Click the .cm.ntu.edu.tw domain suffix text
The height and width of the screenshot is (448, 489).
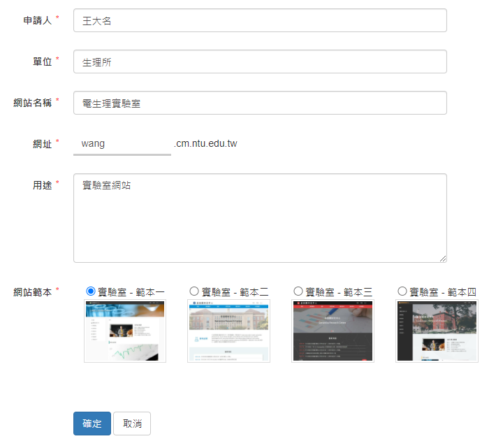[205, 144]
